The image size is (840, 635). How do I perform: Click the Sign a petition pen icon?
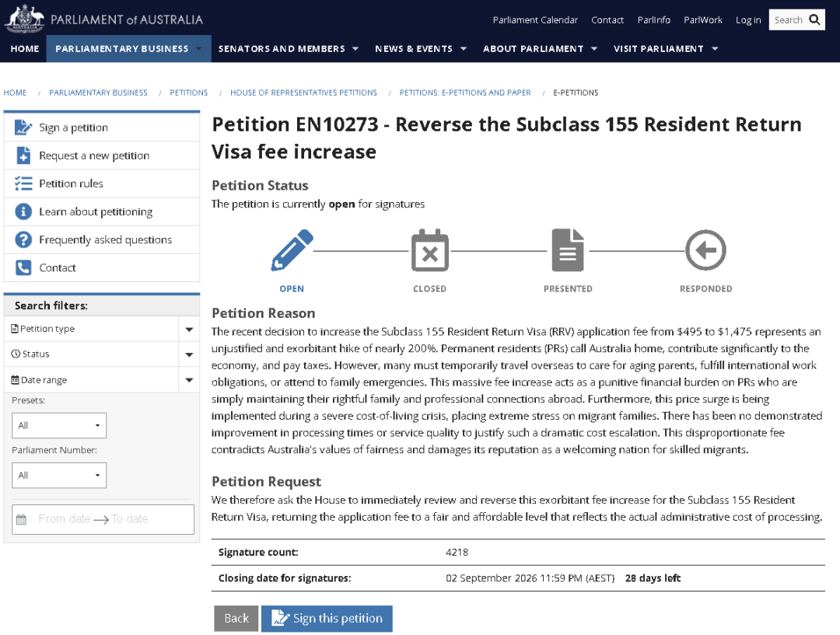23,127
